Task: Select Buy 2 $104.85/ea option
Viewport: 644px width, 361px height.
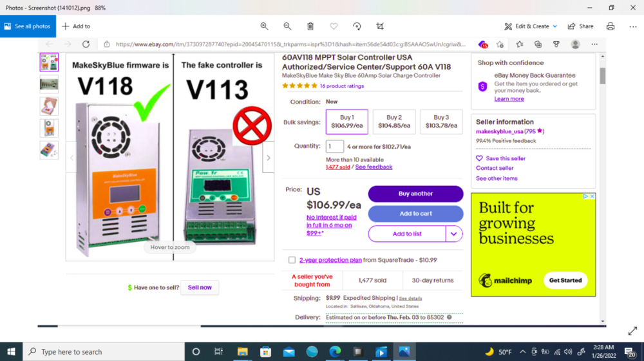Action: pos(394,122)
